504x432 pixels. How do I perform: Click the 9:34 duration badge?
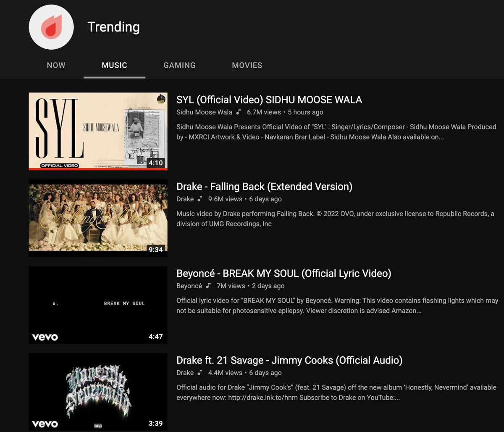coord(155,250)
